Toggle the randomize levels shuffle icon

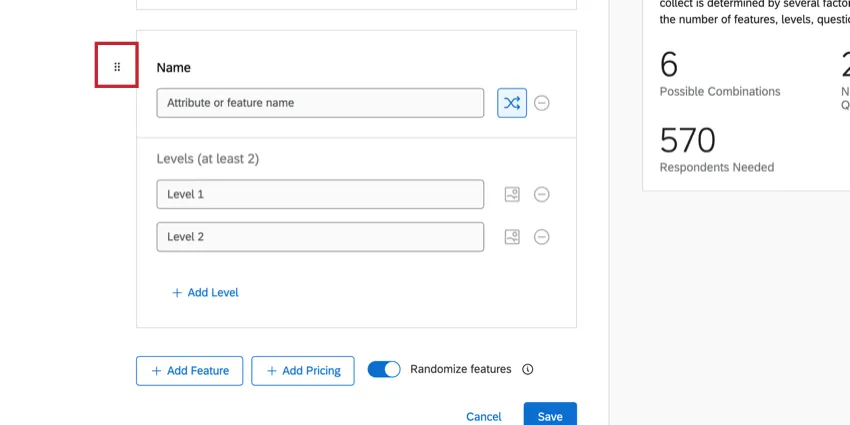pos(512,103)
